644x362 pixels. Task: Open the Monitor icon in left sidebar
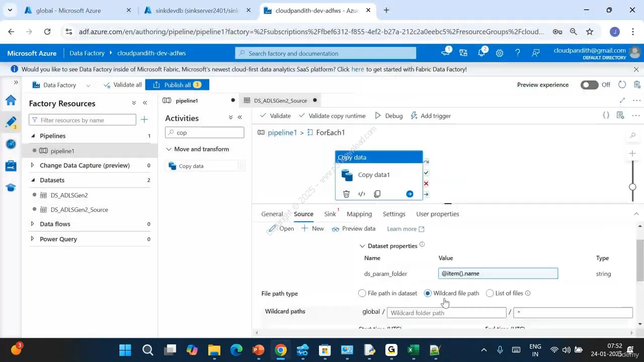(x=11, y=144)
